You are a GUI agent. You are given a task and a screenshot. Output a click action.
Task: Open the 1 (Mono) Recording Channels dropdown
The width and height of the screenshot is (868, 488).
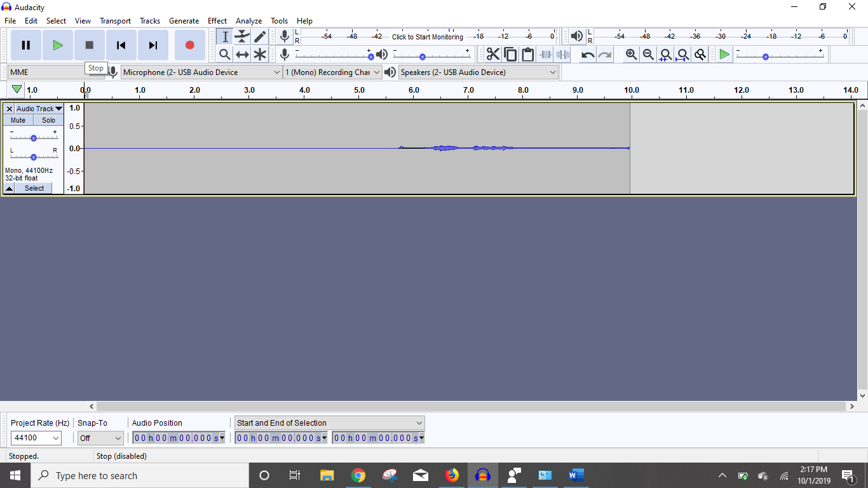point(332,72)
